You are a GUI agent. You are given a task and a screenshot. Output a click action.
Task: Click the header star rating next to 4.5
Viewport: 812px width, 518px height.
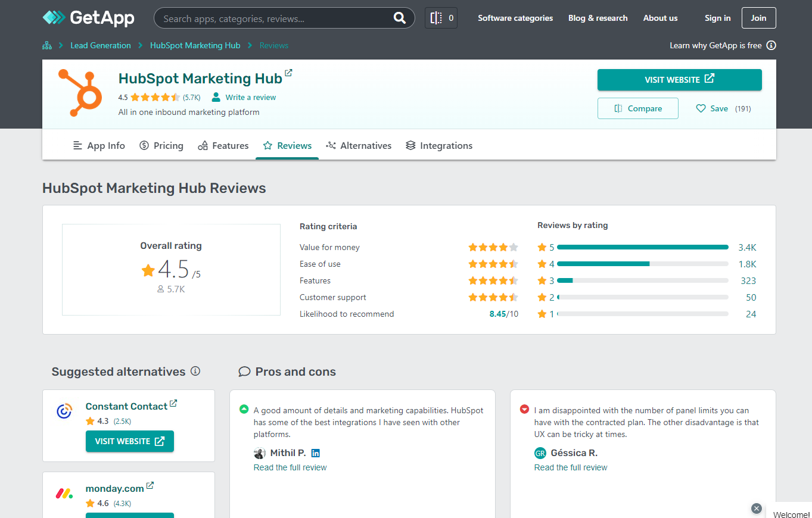[155, 97]
